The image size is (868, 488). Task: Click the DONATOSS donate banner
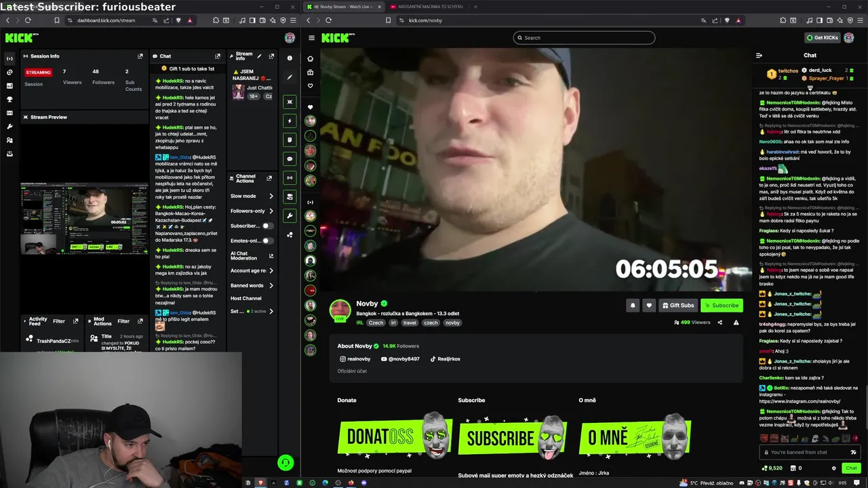(395, 437)
